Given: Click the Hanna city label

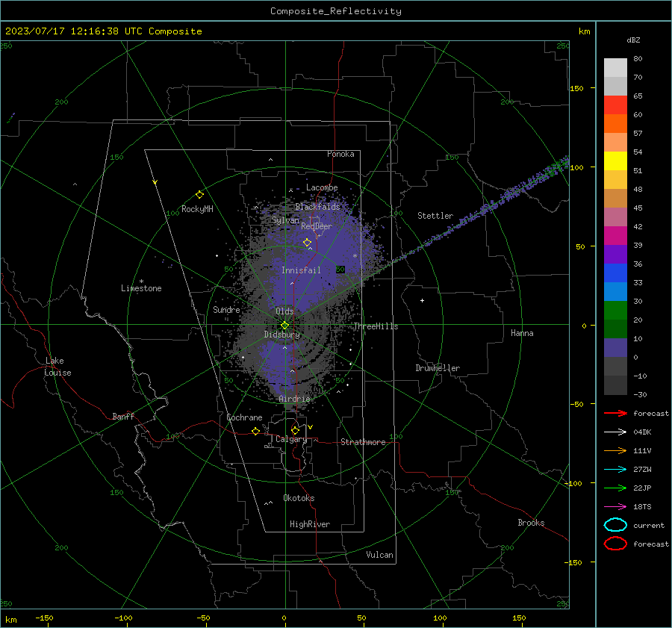Looking at the screenshot, I should [522, 333].
